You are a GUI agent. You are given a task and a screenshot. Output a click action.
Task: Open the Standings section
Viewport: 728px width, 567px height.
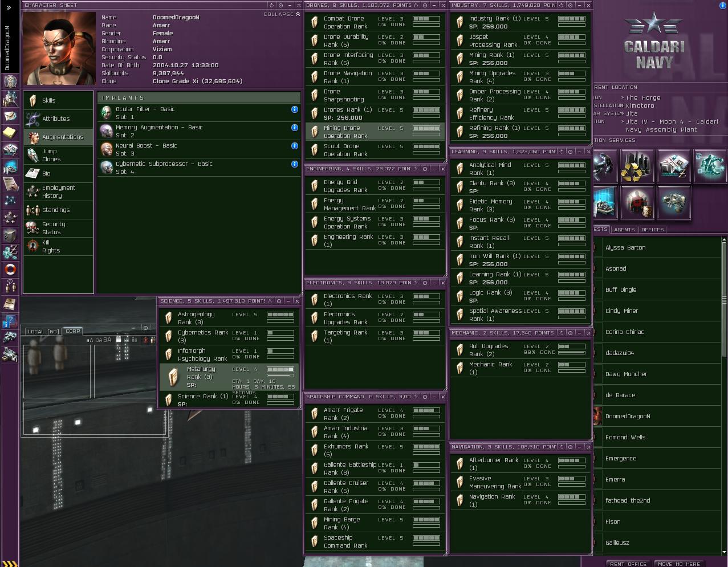pyautogui.click(x=58, y=210)
